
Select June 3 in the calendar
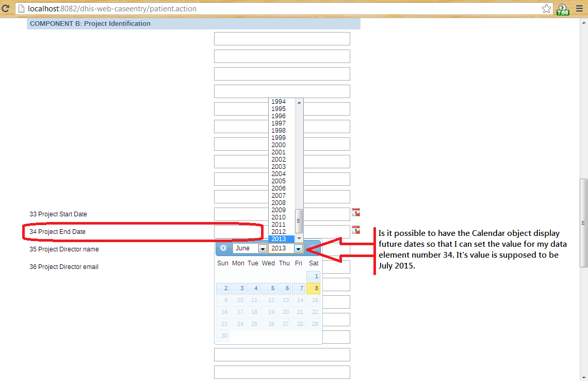(x=238, y=288)
